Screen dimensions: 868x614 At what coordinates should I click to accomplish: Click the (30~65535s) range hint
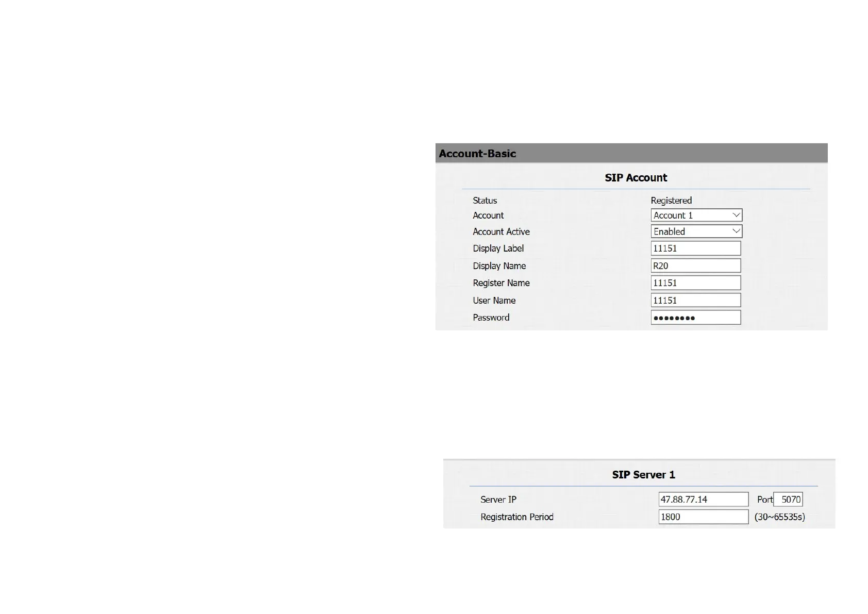point(779,517)
